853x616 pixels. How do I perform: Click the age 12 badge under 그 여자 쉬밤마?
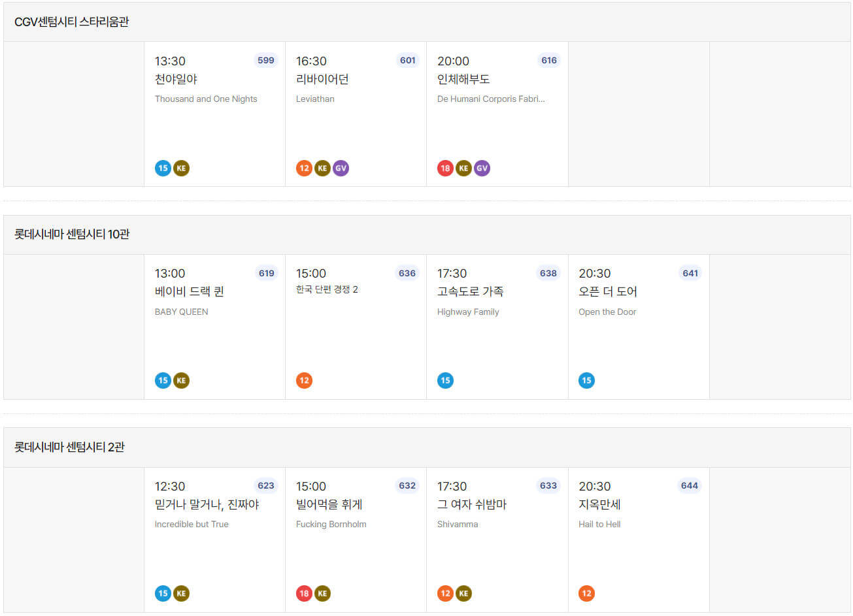(445, 593)
